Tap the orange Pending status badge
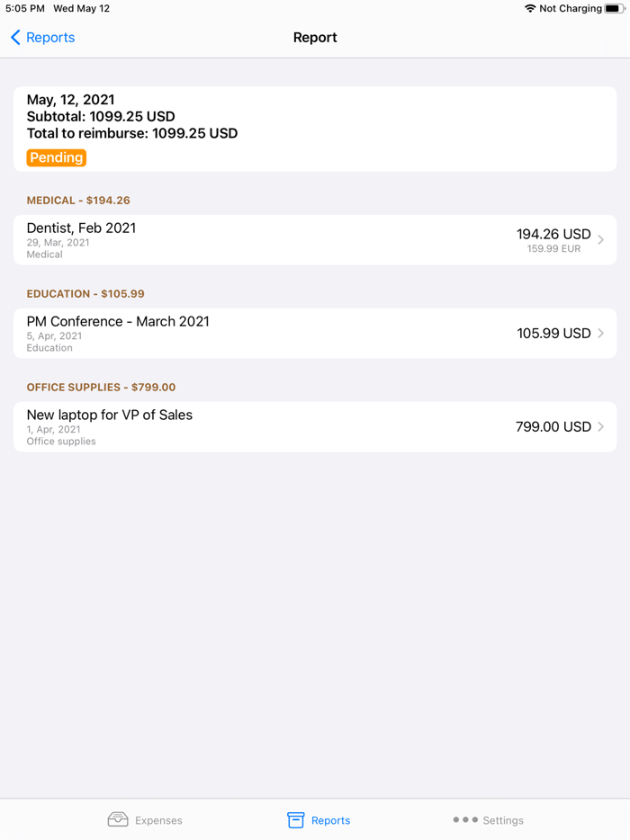This screenshot has width=630, height=840. point(56,156)
